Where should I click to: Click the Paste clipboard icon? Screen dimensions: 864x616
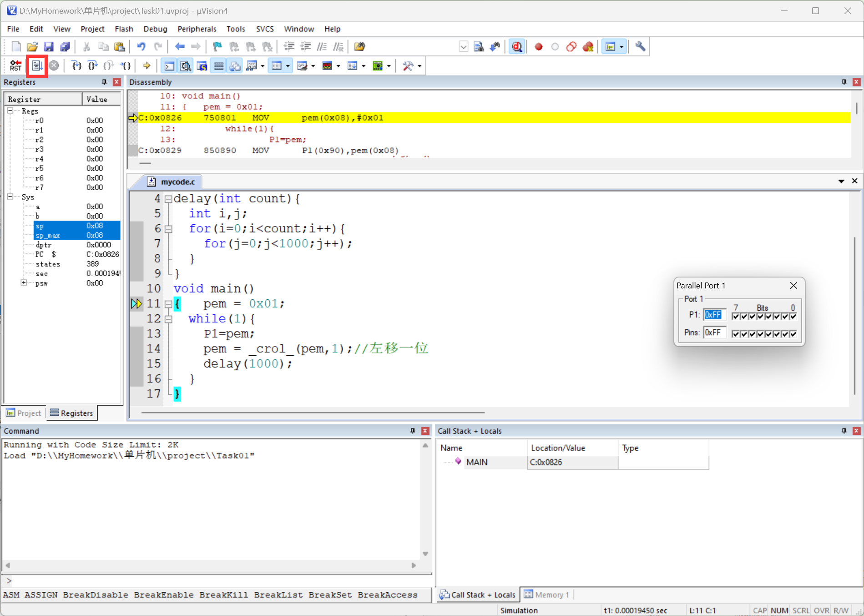point(119,47)
